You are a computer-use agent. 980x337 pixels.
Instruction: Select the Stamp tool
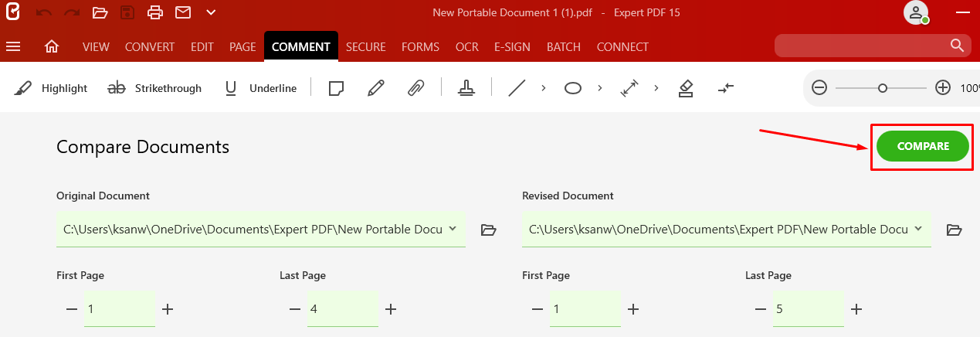coord(466,88)
